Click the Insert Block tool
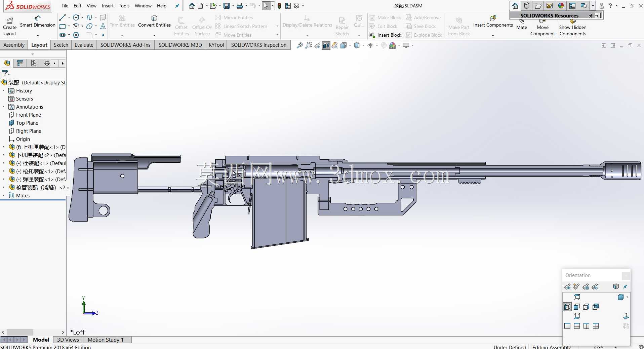This screenshot has width=644, height=349. [385, 35]
